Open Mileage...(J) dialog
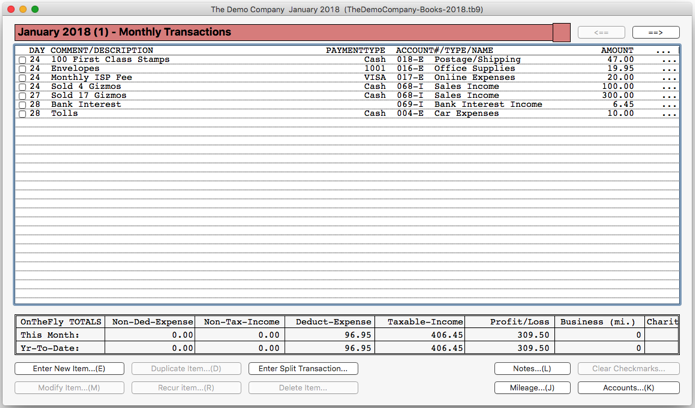This screenshot has height=408, width=695. coord(532,388)
